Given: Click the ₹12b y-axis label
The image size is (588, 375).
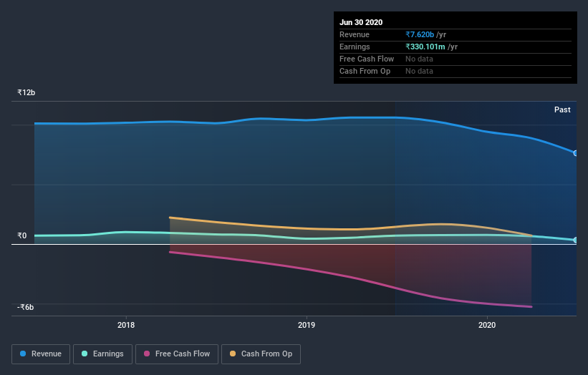Looking at the screenshot, I should tap(26, 92).
